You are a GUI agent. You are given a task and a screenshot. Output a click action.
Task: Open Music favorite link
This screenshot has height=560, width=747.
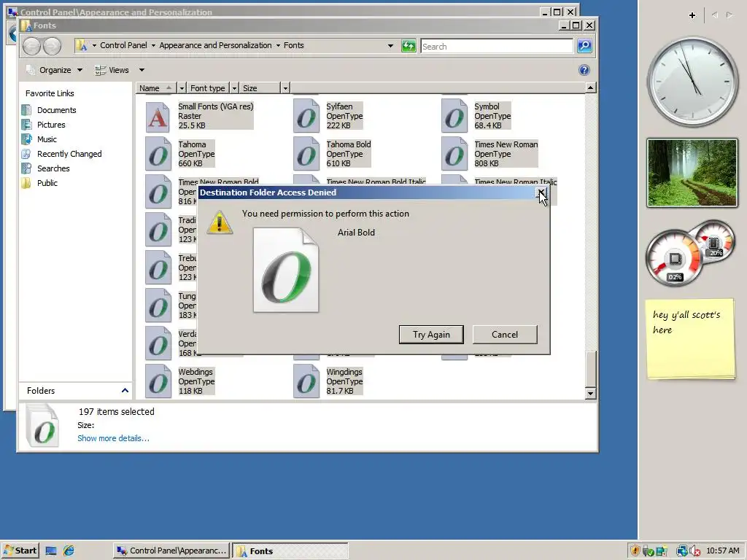pyautogui.click(x=47, y=139)
